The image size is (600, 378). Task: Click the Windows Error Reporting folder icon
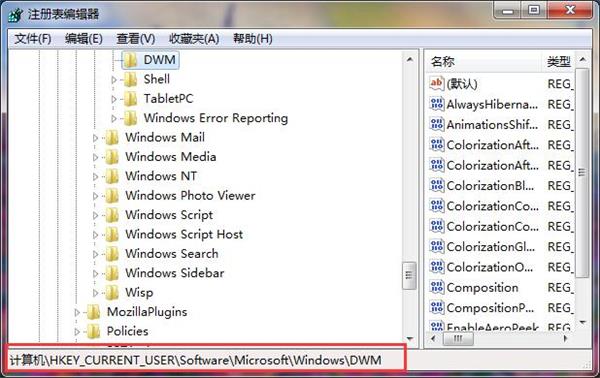click(x=130, y=119)
